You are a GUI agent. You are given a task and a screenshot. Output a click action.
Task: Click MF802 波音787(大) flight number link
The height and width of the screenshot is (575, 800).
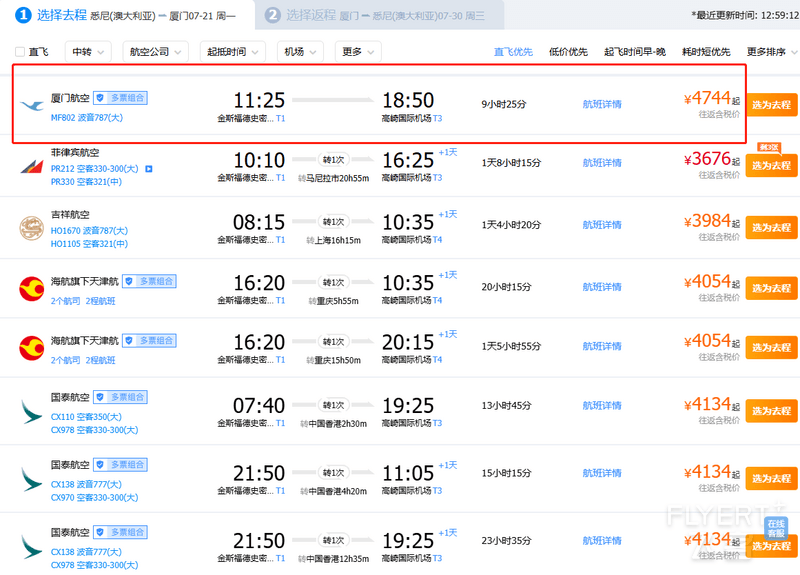(x=87, y=117)
